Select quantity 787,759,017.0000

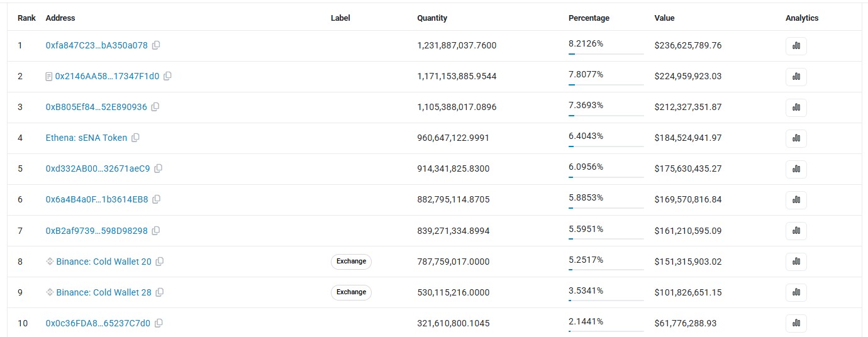(x=453, y=262)
